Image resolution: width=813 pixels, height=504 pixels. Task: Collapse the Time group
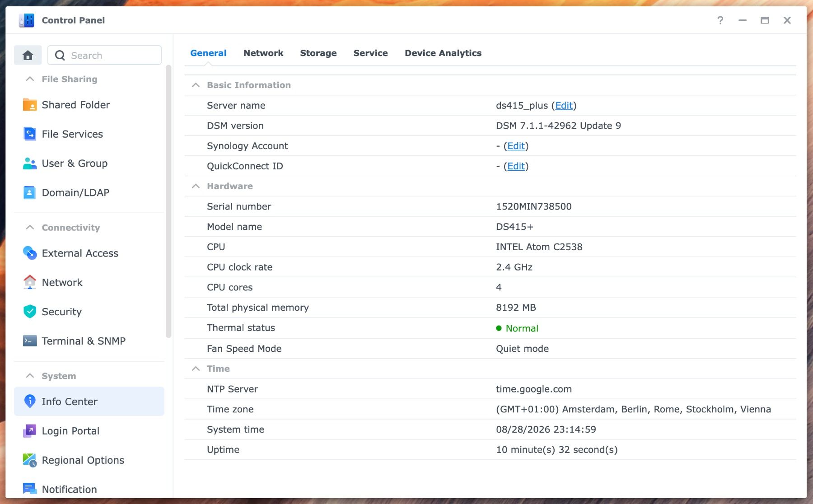[196, 369]
